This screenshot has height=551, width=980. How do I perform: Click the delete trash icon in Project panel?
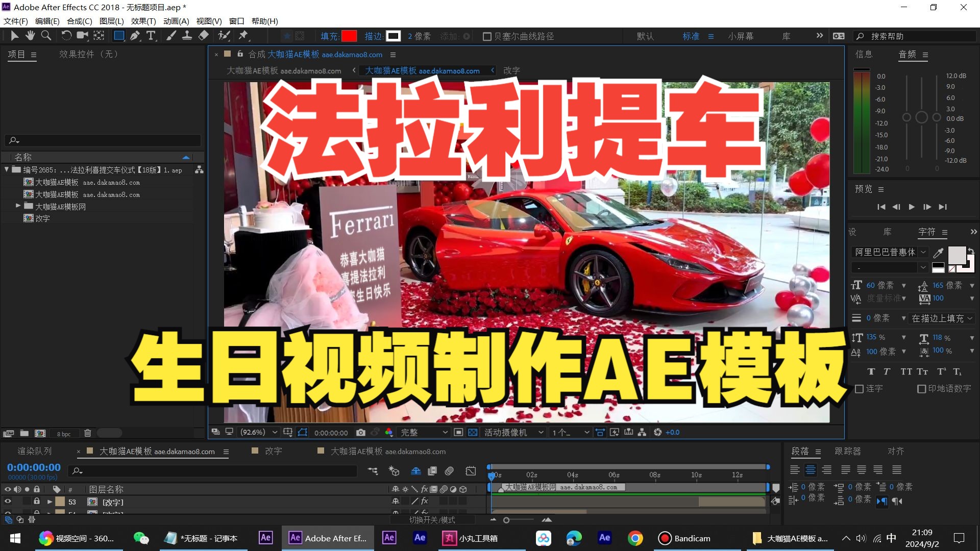pyautogui.click(x=87, y=433)
